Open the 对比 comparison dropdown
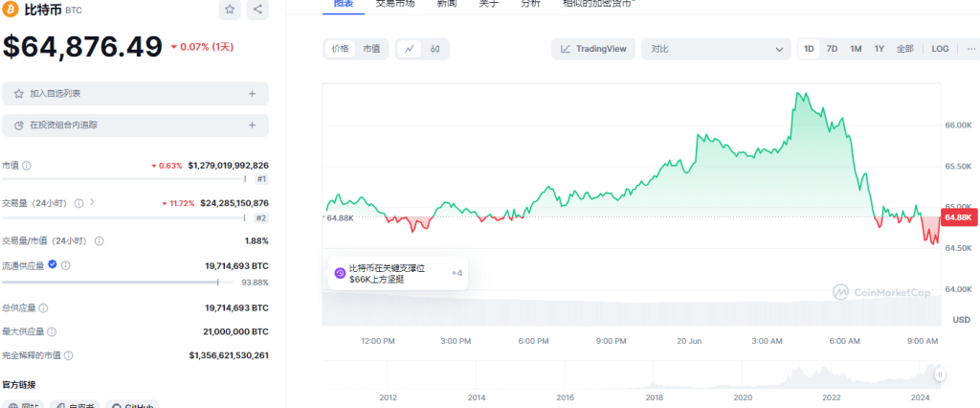The image size is (980, 408). point(715,49)
